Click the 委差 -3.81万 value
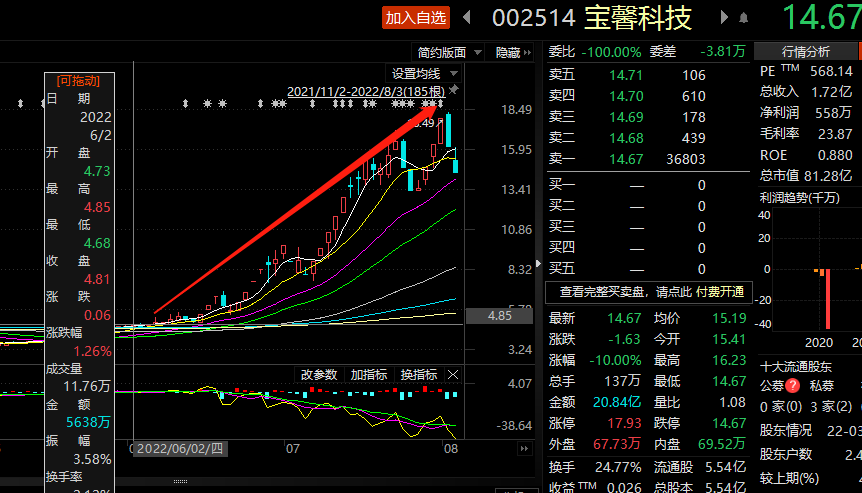This screenshot has height=493, width=862. [722, 52]
